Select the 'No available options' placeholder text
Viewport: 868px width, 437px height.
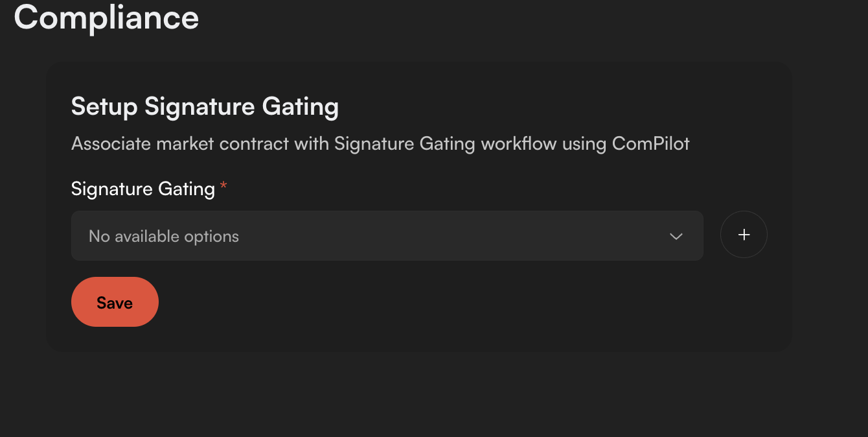point(164,237)
